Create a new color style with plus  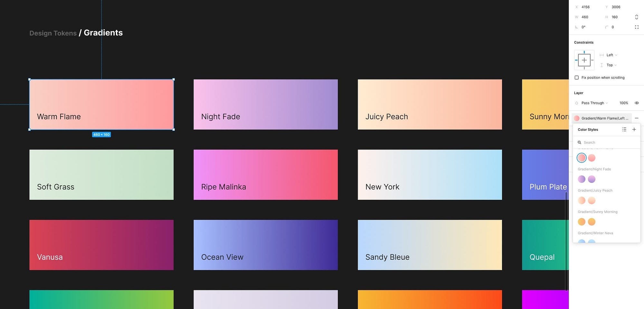(x=634, y=130)
